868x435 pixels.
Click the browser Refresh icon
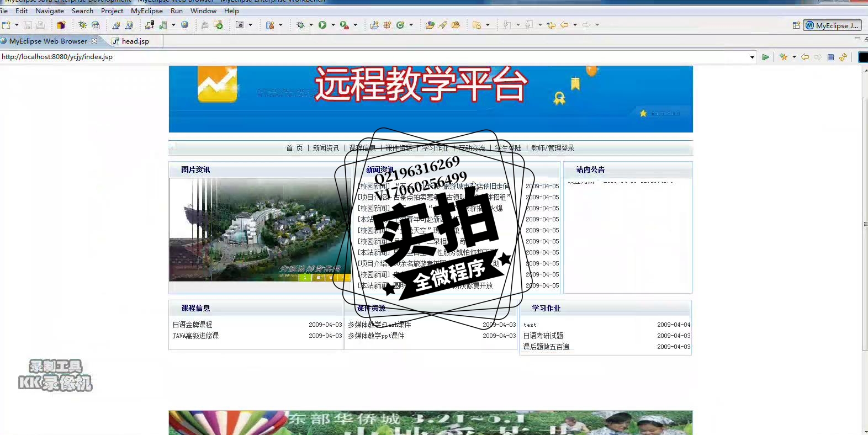[x=843, y=57]
